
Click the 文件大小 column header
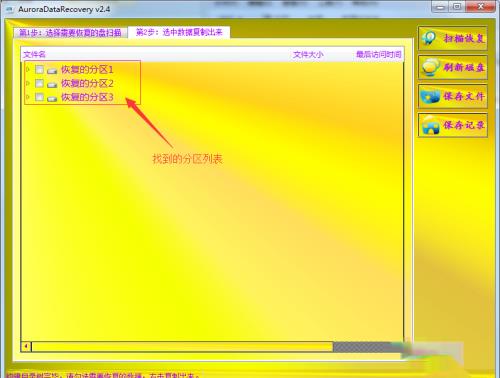(x=308, y=54)
